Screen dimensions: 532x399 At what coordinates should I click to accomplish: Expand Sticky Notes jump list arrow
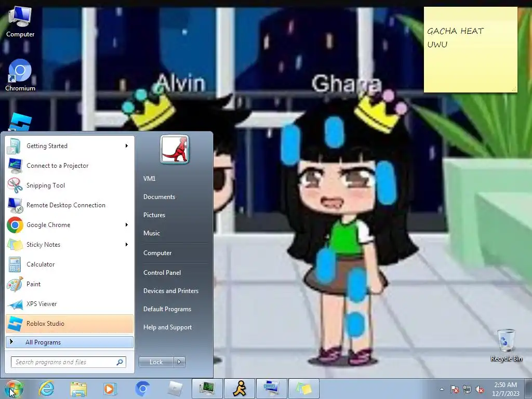[127, 244]
